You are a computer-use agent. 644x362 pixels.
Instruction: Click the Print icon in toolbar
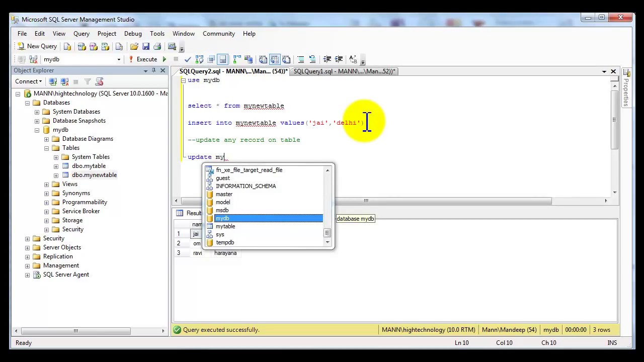coord(157,46)
